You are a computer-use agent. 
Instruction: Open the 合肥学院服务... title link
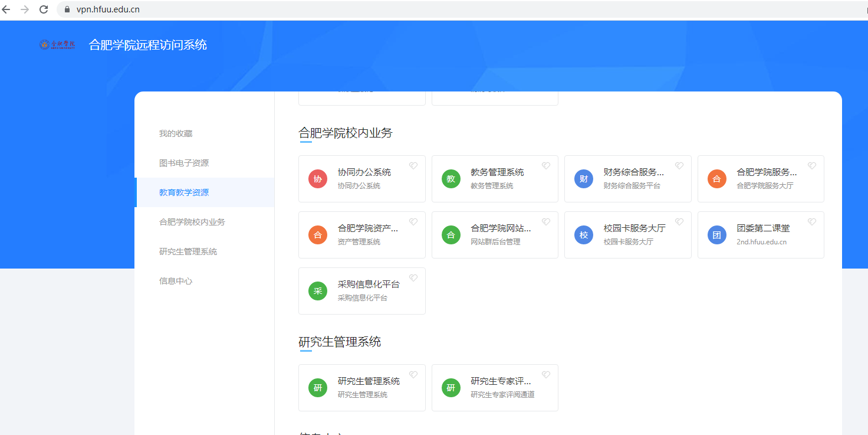tap(767, 172)
